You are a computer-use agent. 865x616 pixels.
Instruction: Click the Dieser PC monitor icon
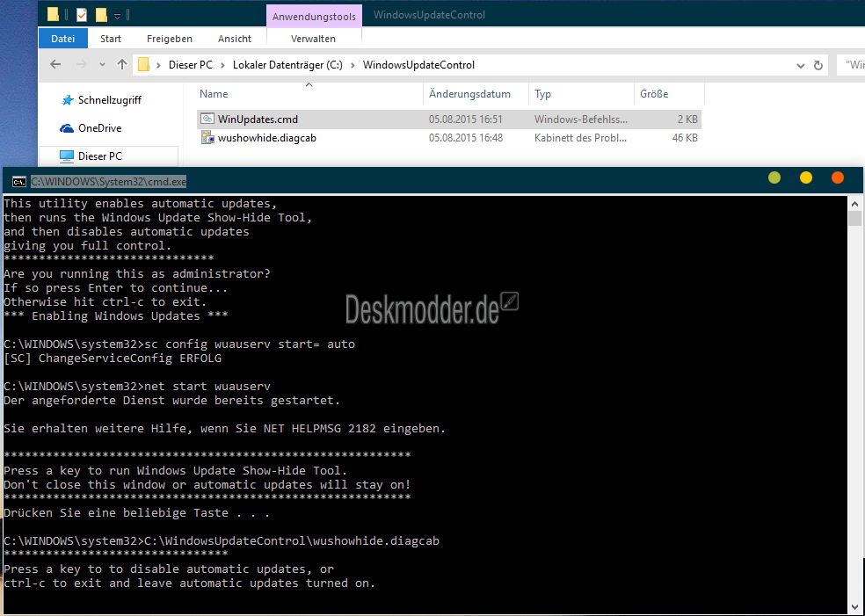click(x=66, y=156)
